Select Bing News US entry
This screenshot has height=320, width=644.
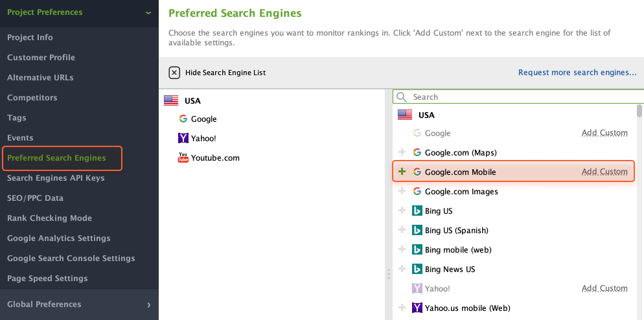point(450,269)
